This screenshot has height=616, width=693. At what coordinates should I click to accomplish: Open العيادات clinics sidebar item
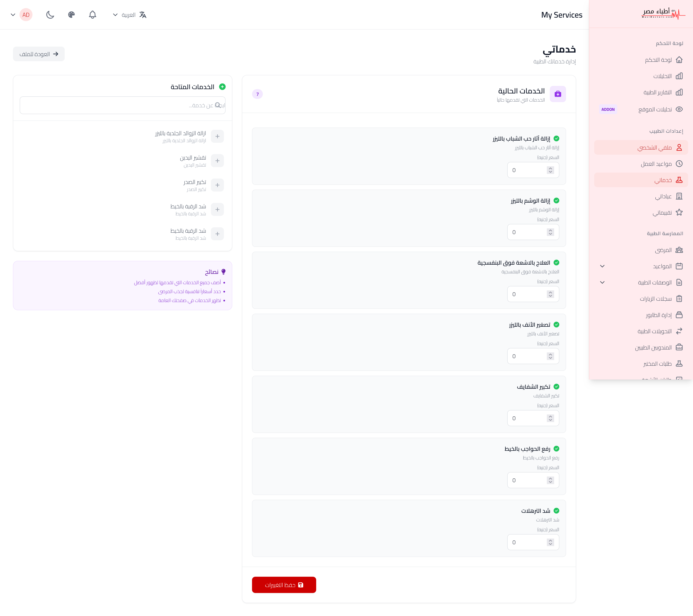pos(663,196)
